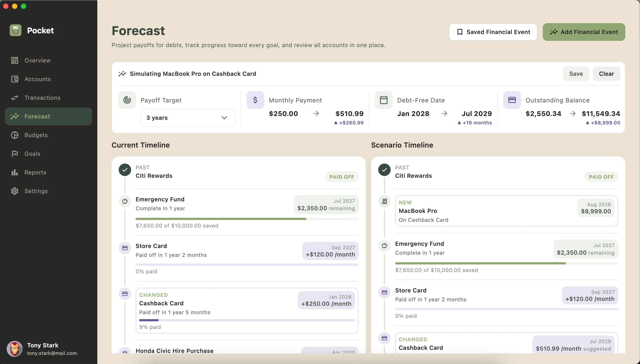Image resolution: width=640 pixels, height=364 pixels.
Task: Click the simulation sparkline icon beside Simulating title
Action: [122, 74]
